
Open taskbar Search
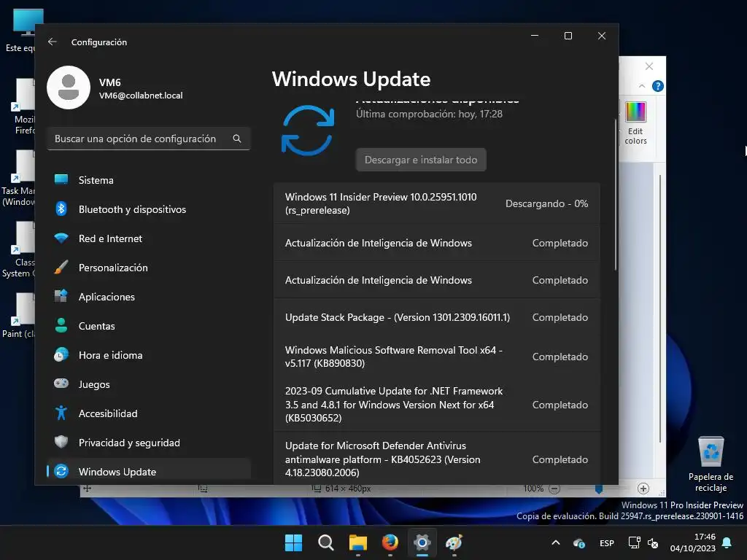[x=326, y=542]
